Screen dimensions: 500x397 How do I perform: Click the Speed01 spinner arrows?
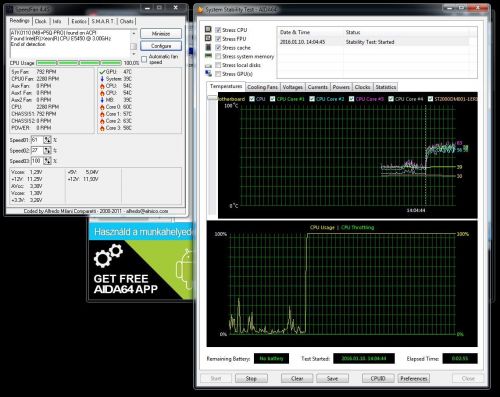[47, 140]
